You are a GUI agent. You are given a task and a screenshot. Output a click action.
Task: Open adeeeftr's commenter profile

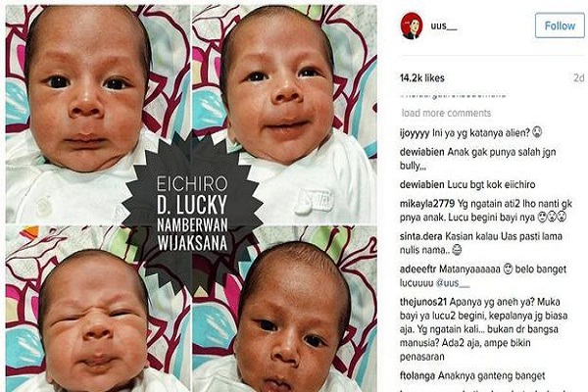[x=417, y=269]
